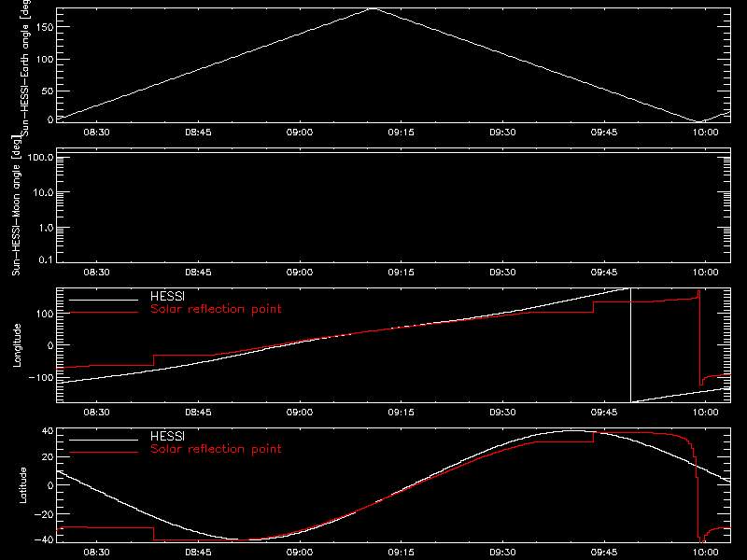
Task: Click red legend line in Latitude plot
Action: [104, 453]
